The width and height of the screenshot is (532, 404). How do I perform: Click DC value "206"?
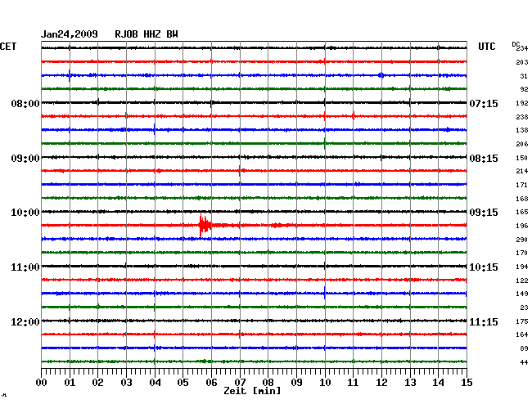pos(522,144)
